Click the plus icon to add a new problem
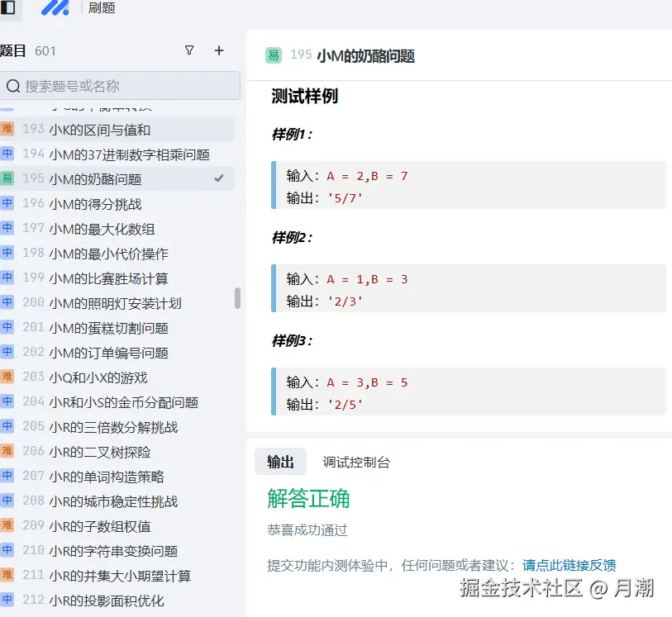The image size is (672, 617). coord(218,50)
